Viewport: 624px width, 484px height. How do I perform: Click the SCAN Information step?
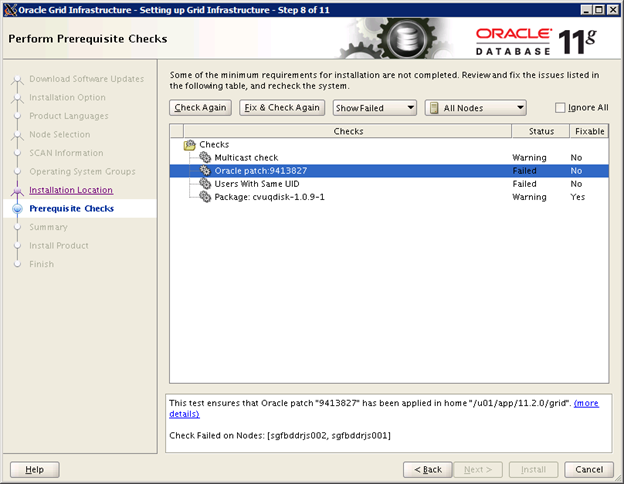[66, 153]
